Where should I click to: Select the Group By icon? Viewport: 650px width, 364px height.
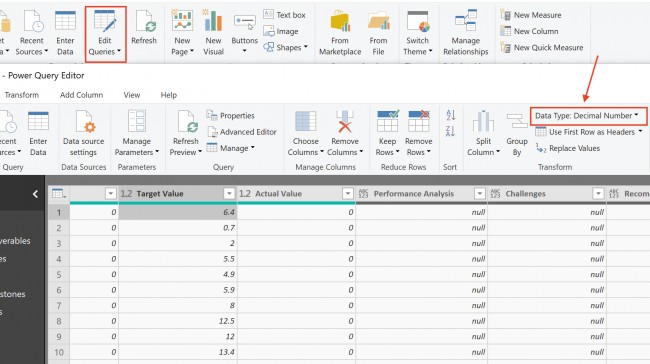tap(517, 121)
